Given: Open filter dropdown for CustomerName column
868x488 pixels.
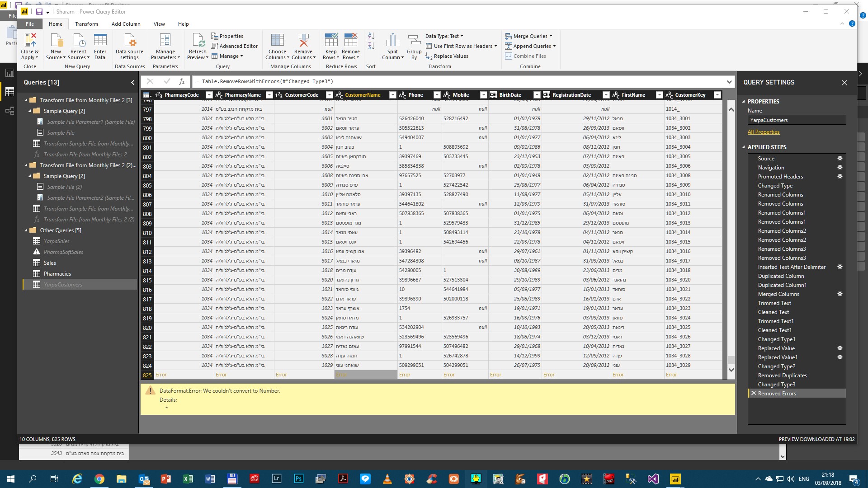Looking at the screenshot, I should tap(392, 95).
